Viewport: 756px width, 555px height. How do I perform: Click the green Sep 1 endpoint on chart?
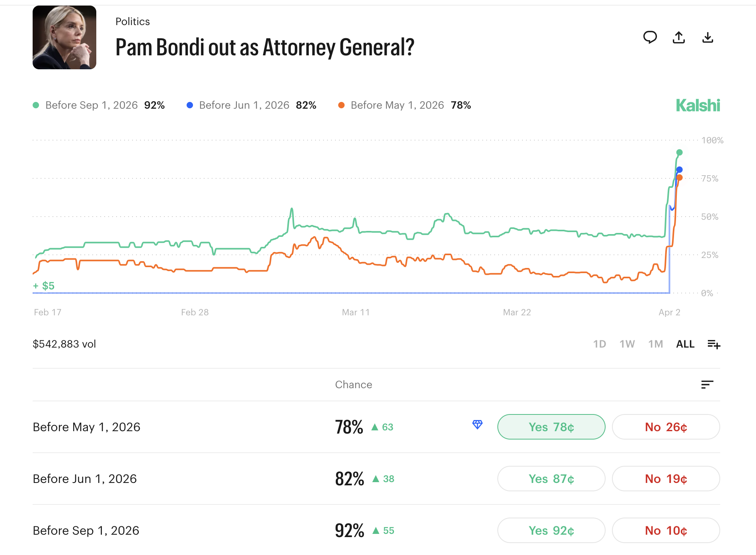coord(680,152)
